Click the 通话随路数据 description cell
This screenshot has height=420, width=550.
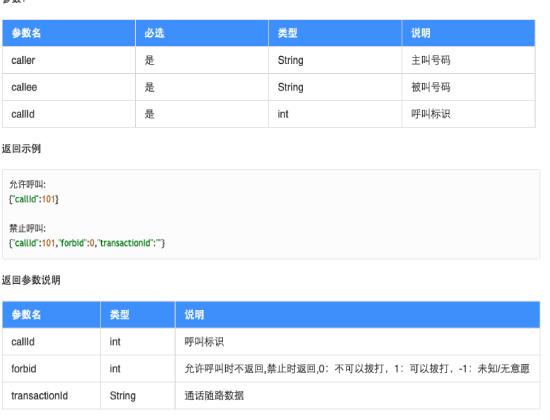[357, 395]
